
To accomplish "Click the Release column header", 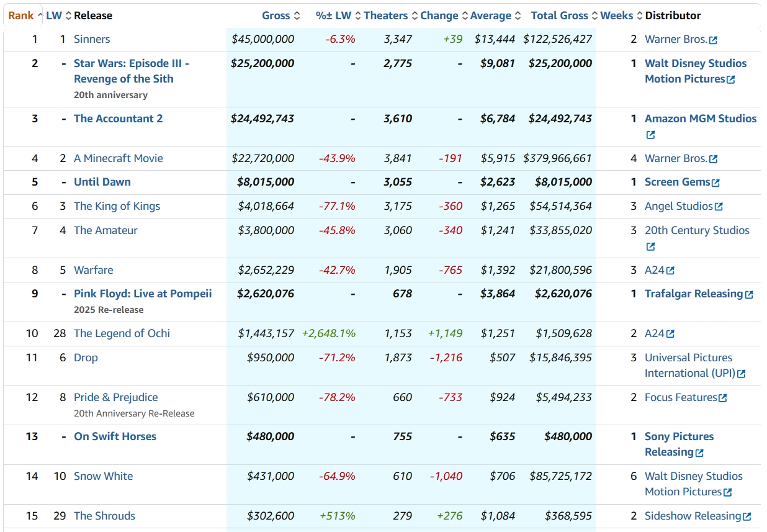I will pos(93,16).
